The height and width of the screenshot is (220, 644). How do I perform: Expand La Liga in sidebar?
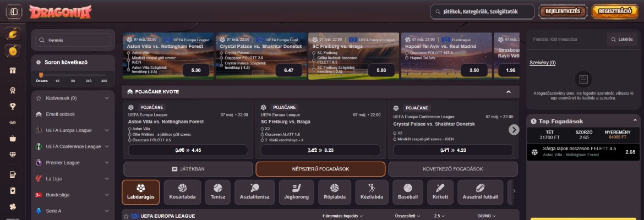(x=73, y=179)
